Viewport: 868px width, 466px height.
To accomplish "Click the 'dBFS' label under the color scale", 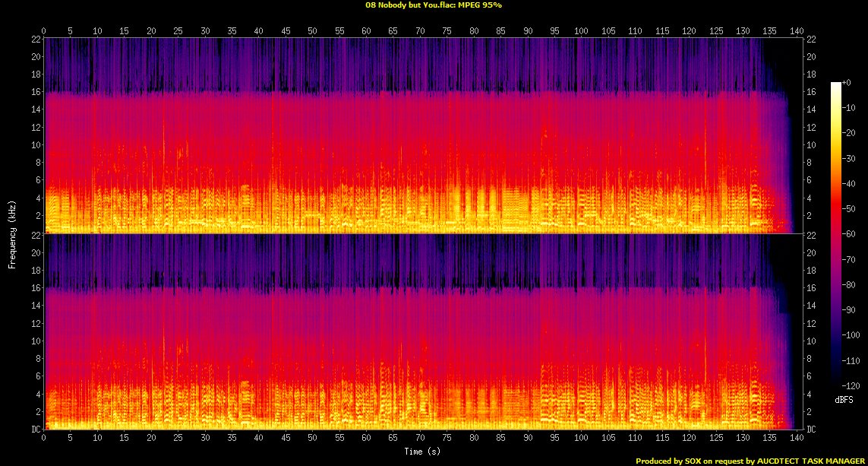I will click(x=844, y=399).
